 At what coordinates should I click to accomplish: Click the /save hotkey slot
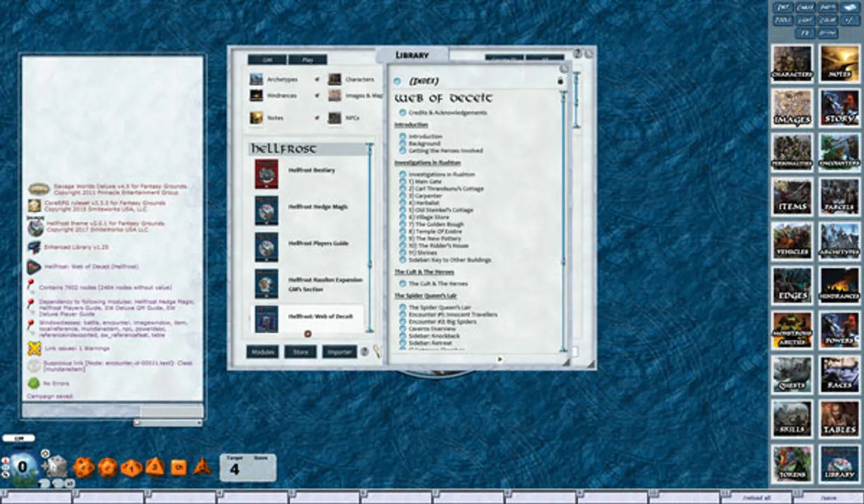828,498
